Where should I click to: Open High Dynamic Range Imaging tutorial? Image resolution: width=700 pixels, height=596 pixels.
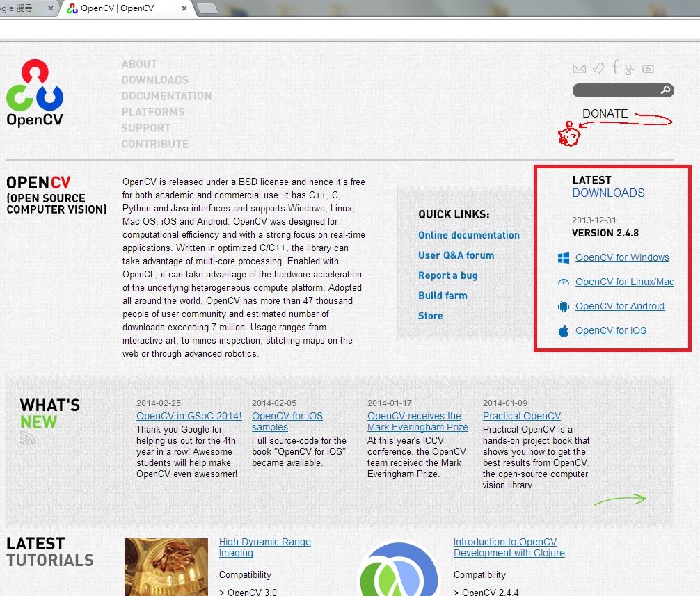coord(264,547)
